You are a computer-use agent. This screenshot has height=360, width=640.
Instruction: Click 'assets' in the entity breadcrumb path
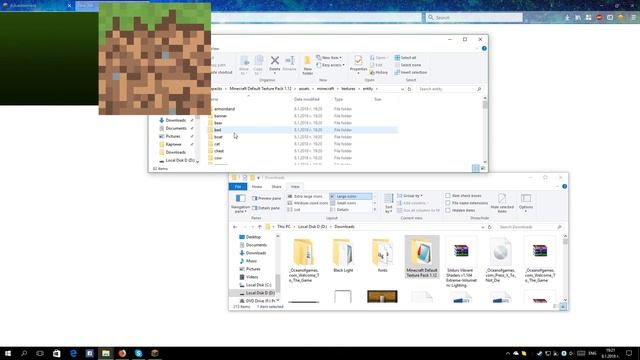304,89
